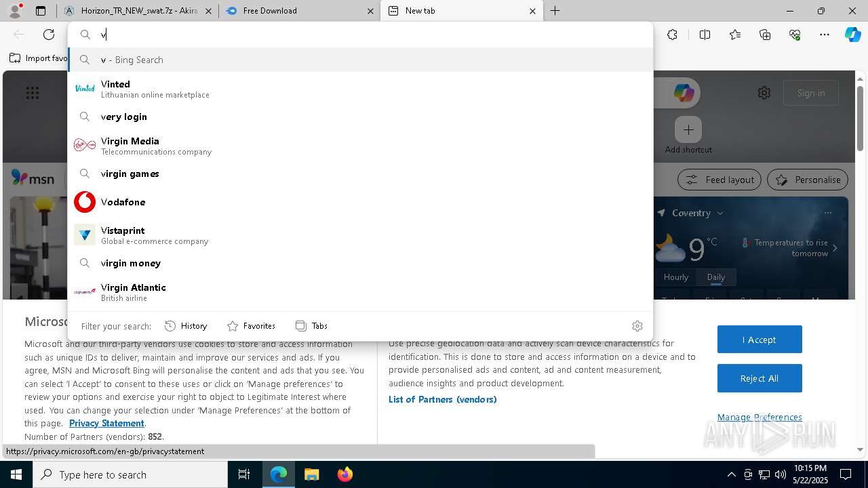Open the Copilot icon beside search box

(684, 93)
